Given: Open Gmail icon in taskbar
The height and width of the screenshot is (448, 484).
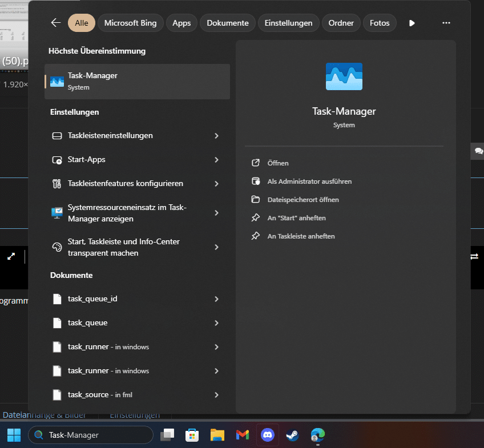Looking at the screenshot, I should 243,435.
